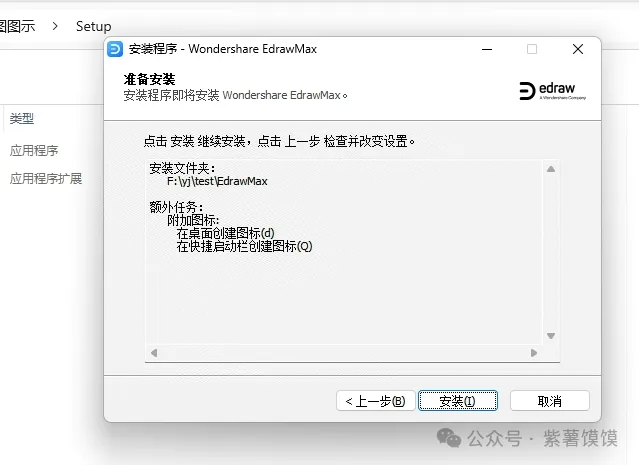Click the EdrawMax installer icon in title bar
This screenshot has height=465, width=639.
coord(115,49)
